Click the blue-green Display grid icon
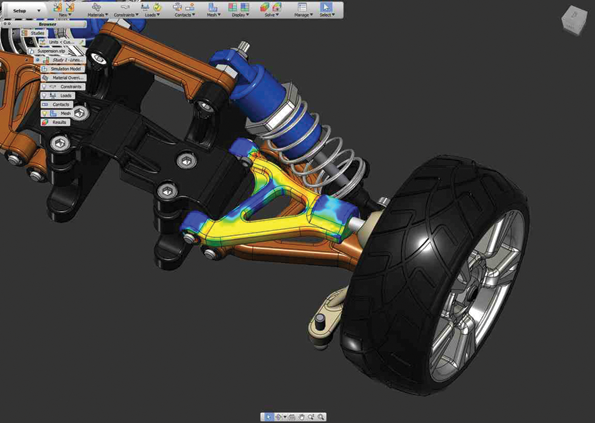This screenshot has width=595, height=423. coord(245,7)
